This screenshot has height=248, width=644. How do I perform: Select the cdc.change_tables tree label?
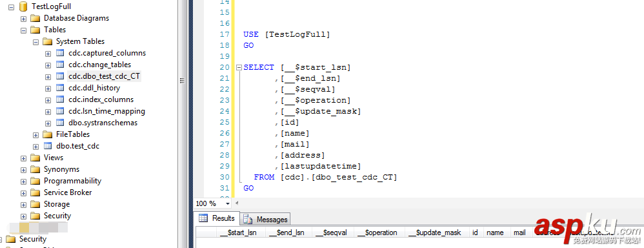pos(100,65)
